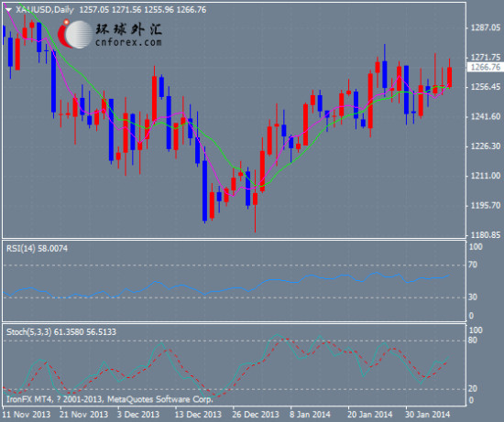Click the cnforex.com watermark text

click(x=128, y=42)
